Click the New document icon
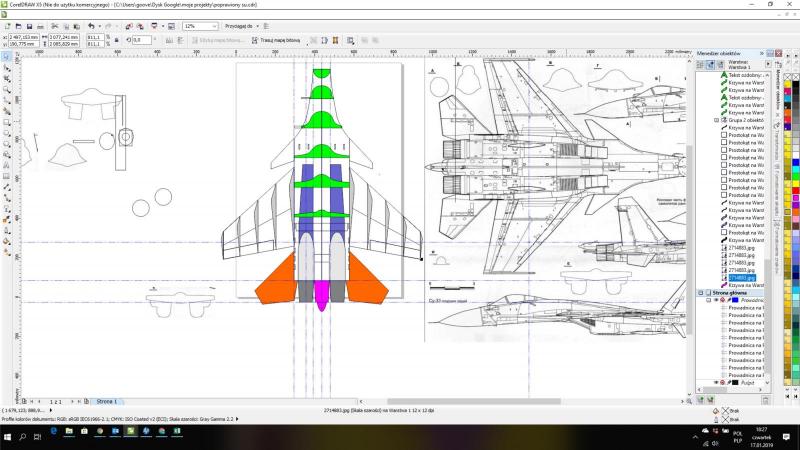The height and width of the screenshot is (450, 800). tap(8, 25)
